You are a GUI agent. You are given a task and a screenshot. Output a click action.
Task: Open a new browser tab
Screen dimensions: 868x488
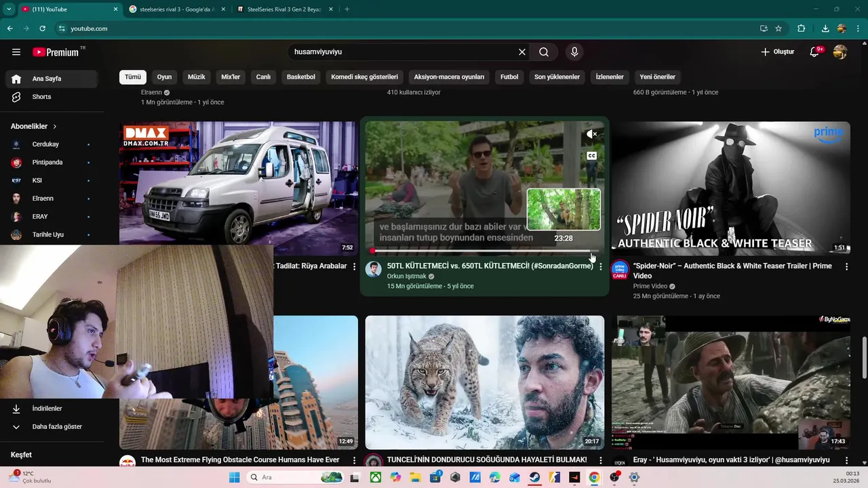point(347,9)
